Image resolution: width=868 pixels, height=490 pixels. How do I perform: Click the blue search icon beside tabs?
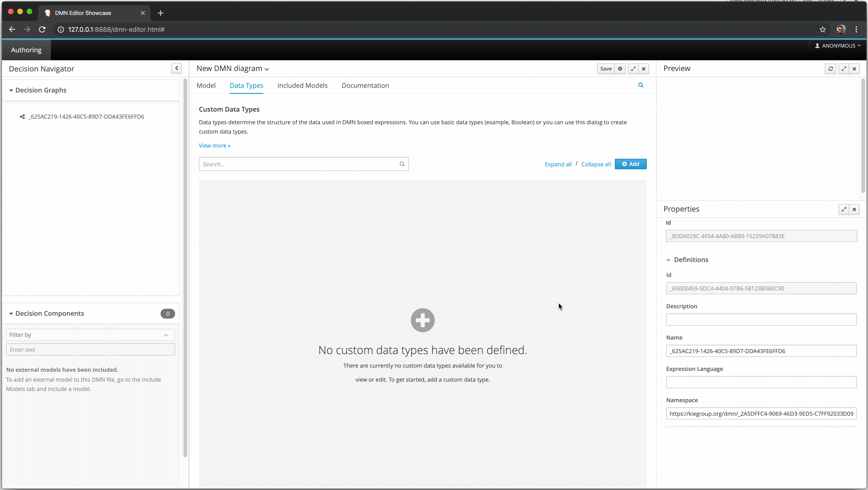click(x=641, y=85)
